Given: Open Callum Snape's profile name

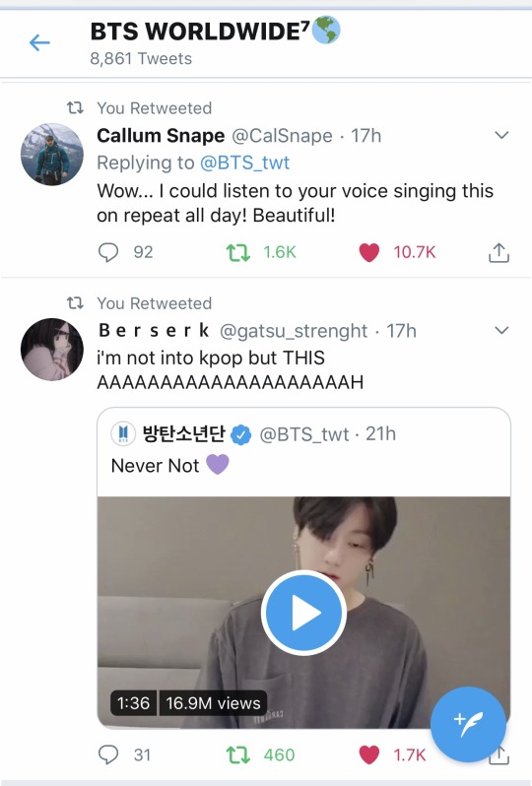Looking at the screenshot, I should [161, 135].
